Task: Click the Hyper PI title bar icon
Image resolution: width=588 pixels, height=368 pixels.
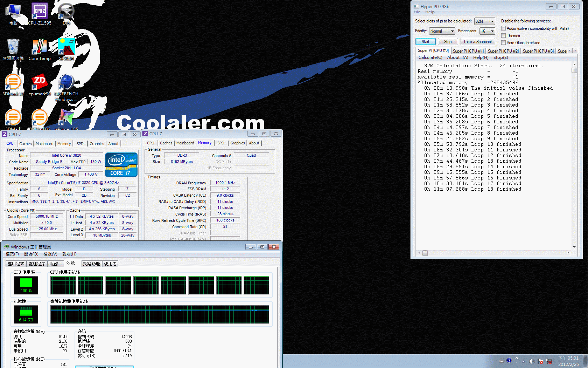Action: click(x=416, y=6)
